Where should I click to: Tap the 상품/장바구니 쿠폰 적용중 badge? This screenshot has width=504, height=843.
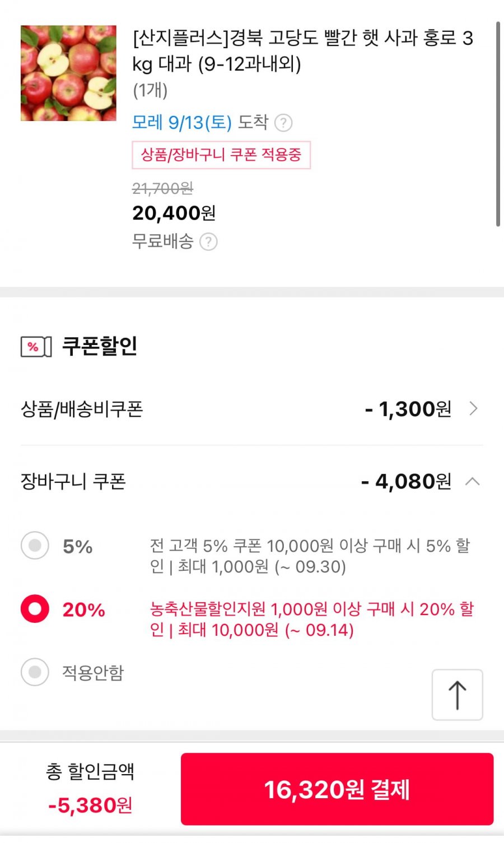pos(221,155)
